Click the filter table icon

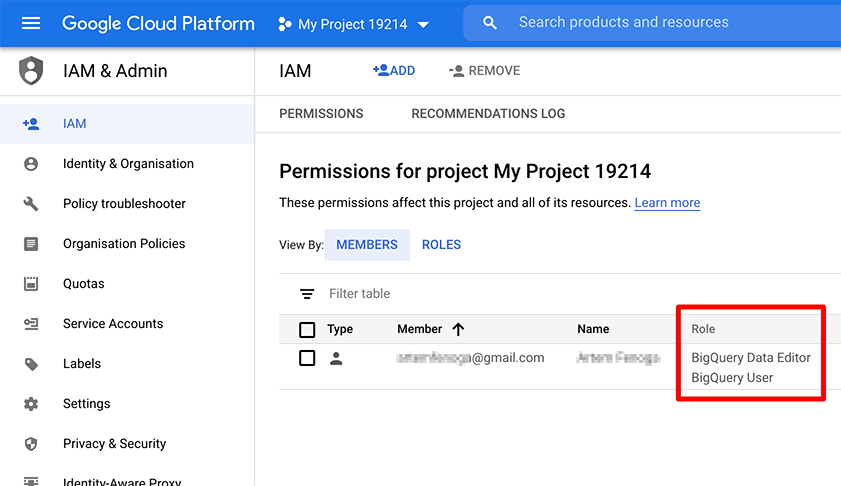[307, 294]
